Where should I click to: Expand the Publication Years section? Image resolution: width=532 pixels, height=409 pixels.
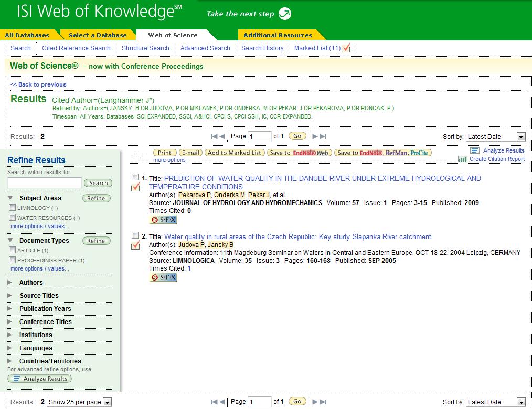pyautogui.click(x=10, y=309)
